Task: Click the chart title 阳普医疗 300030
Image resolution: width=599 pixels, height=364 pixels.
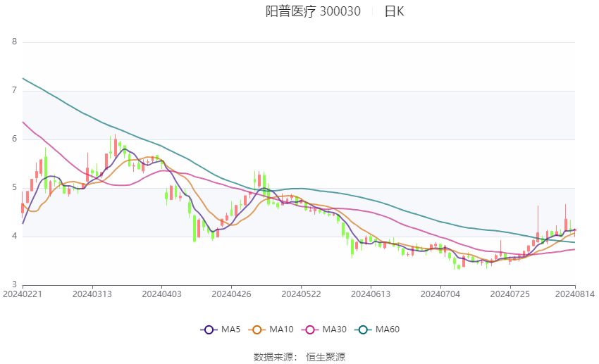Action: (x=313, y=11)
